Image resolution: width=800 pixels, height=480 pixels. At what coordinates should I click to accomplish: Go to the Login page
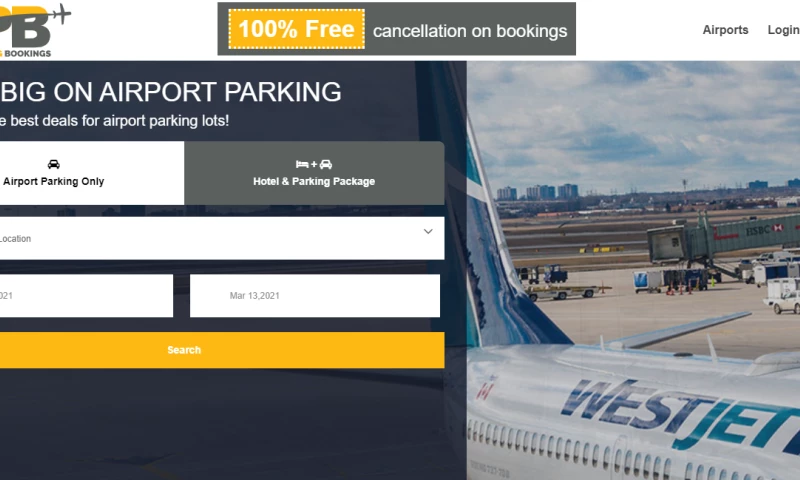(x=784, y=30)
